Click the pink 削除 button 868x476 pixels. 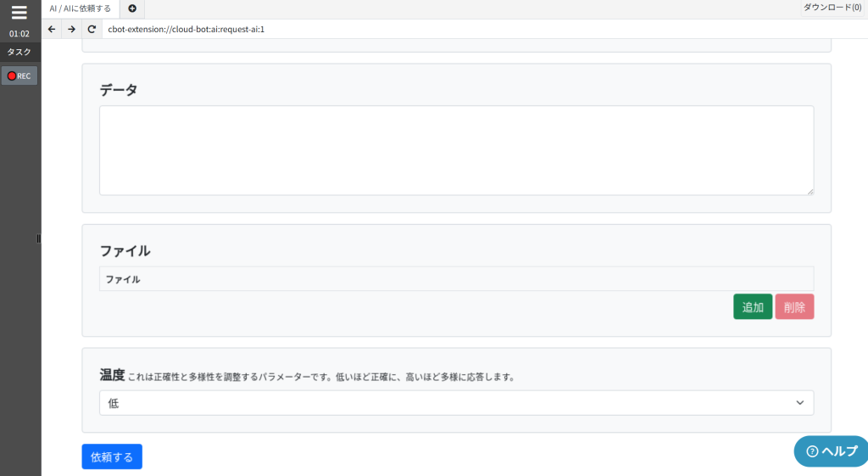point(794,307)
